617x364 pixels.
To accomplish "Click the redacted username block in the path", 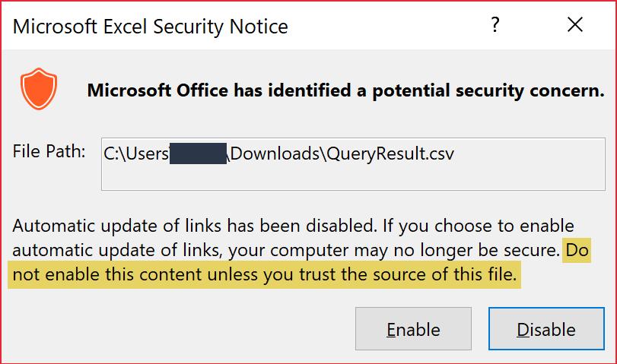I will pos(198,154).
